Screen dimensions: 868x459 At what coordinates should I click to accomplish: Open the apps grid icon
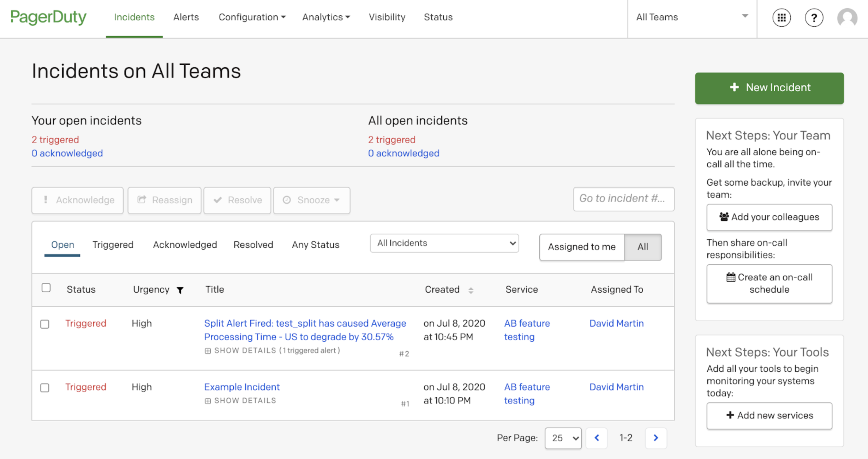[x=781, y=17]
